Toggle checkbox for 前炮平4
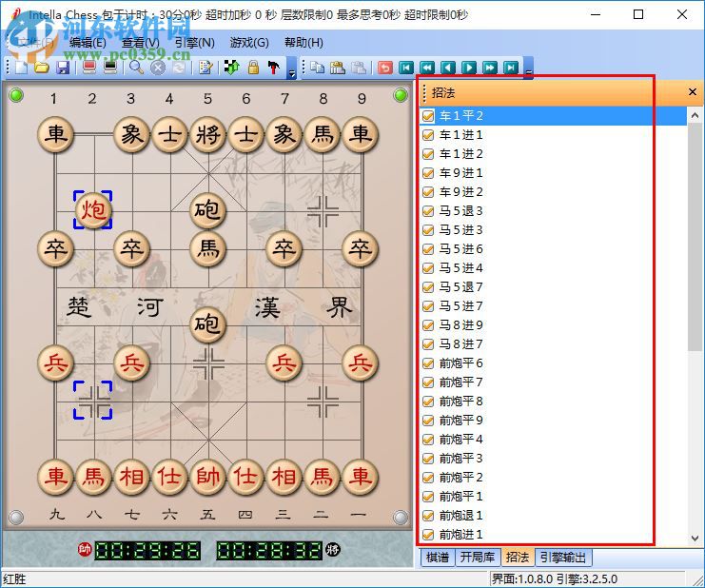This screenshot has height=588, width=705. (428, 440)
